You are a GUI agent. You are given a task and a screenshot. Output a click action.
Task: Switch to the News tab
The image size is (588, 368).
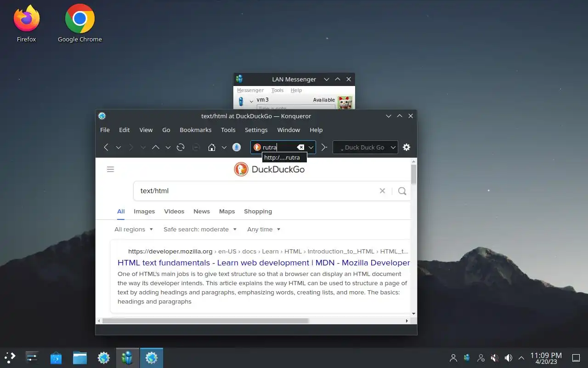202,212
